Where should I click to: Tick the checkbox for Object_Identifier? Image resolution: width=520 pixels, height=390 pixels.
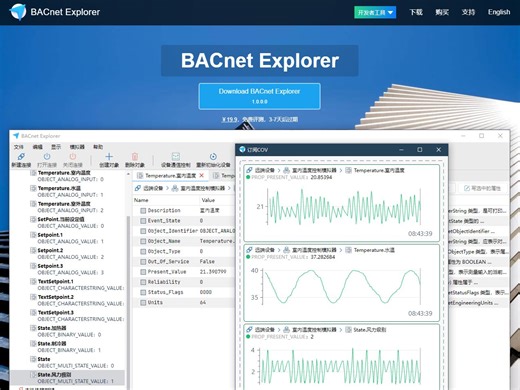click(x=143, y=231)
